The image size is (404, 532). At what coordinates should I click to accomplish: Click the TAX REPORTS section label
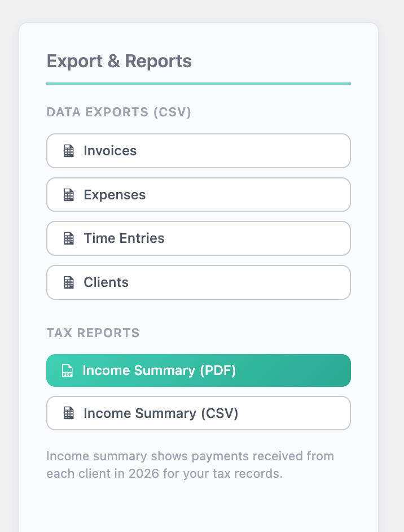[x=93, y=333]
